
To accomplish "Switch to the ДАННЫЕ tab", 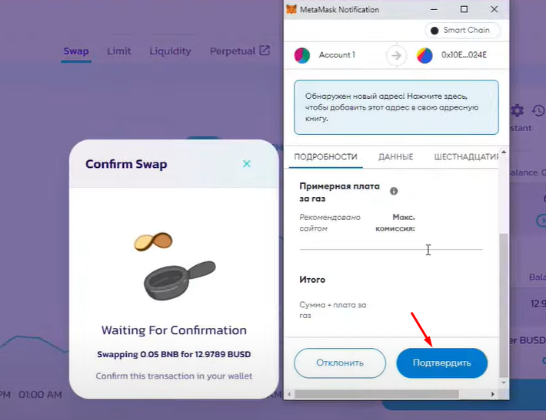I will tap(396, 157).
